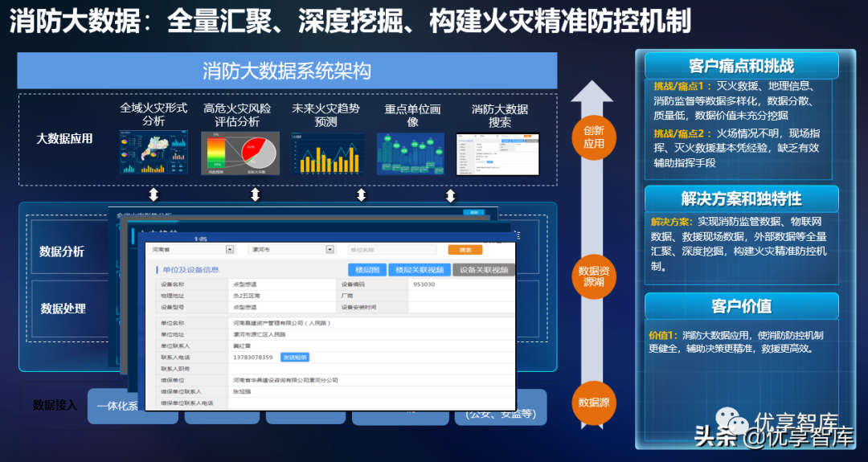Open the 高危火灾风险评估分析 pie chart thumbnail

point(240,153)
